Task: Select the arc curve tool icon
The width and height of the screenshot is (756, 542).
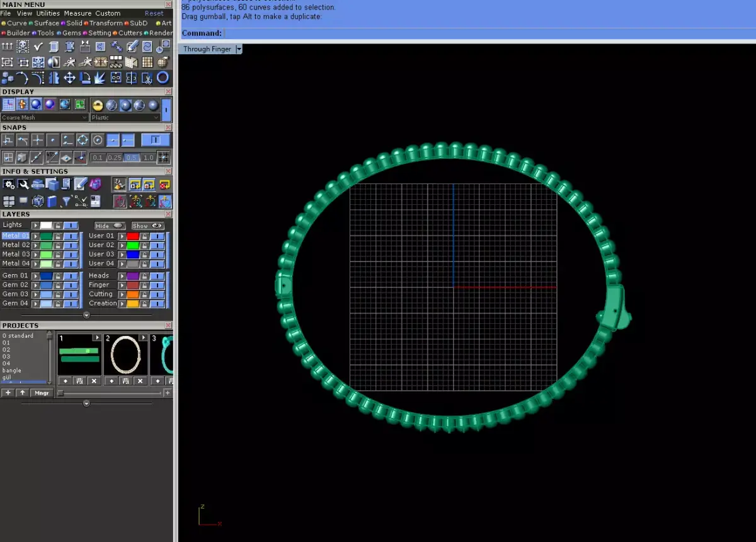Action: [22, 77]
